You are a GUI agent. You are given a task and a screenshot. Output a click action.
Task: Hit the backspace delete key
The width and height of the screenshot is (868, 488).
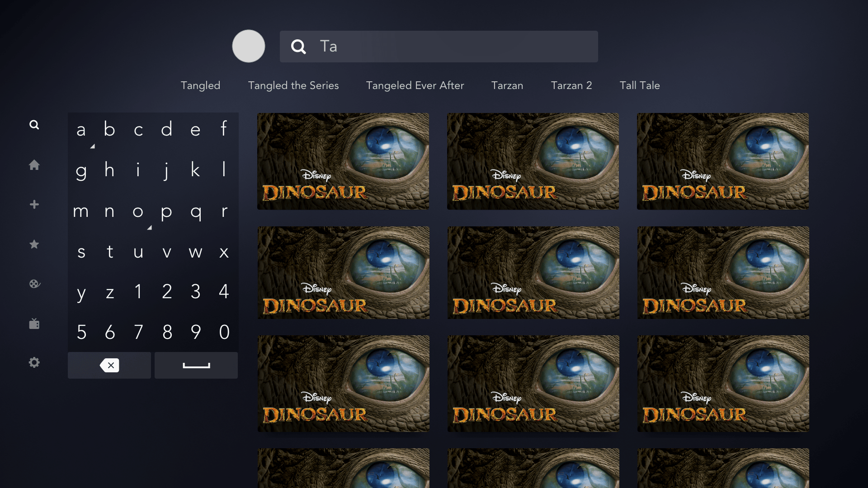[109, 365]
